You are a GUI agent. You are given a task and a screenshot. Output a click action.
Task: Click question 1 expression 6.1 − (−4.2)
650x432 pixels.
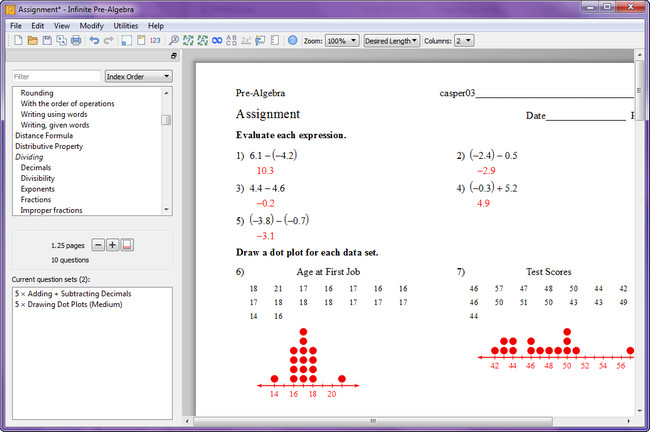pos(273,155)
